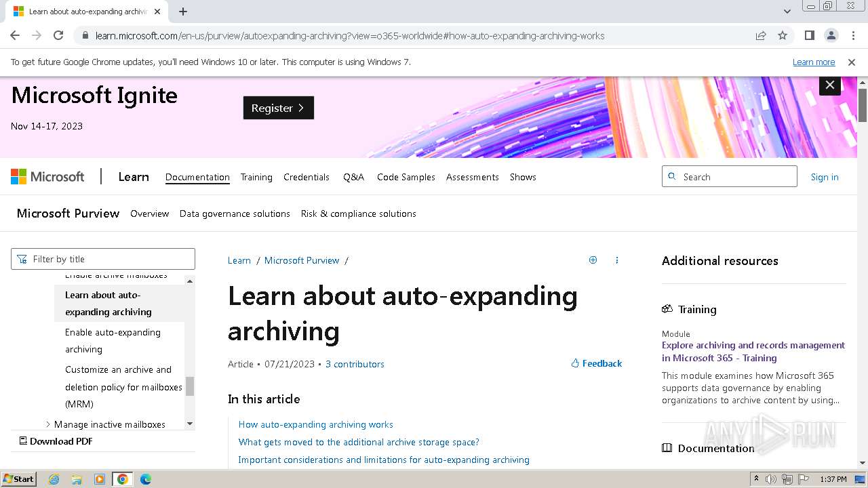Click the page scrollbar up arrow
The height and width of the screenshot is (488, 868).
pos(863,82)
